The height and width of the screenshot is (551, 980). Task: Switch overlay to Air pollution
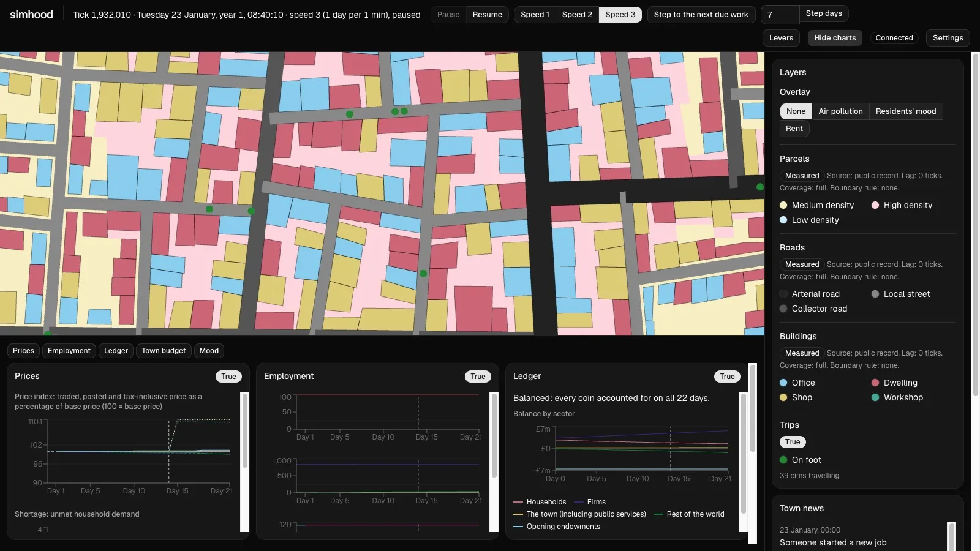click(840, 111)
